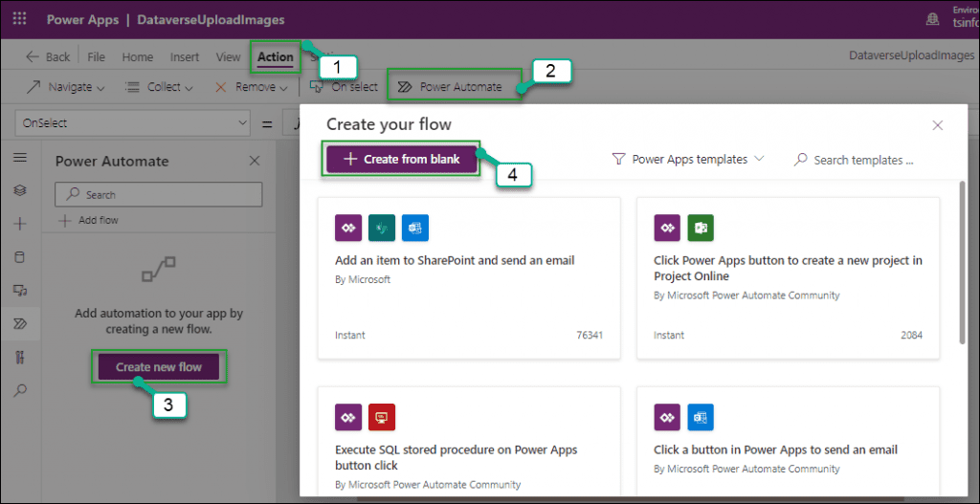This screenshot has width=980, height=504.
Task: Click Create from blank button
Action: click(401, 160)
